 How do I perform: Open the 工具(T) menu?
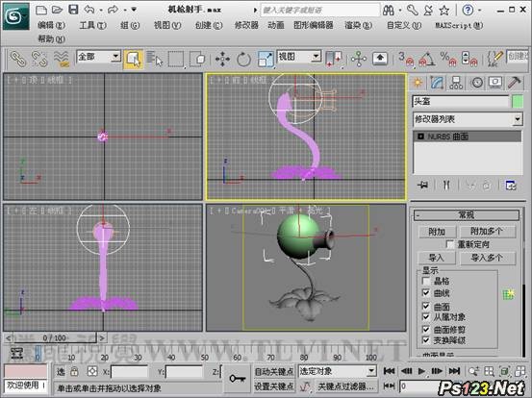pyautogui.click(x=92, y=25)
